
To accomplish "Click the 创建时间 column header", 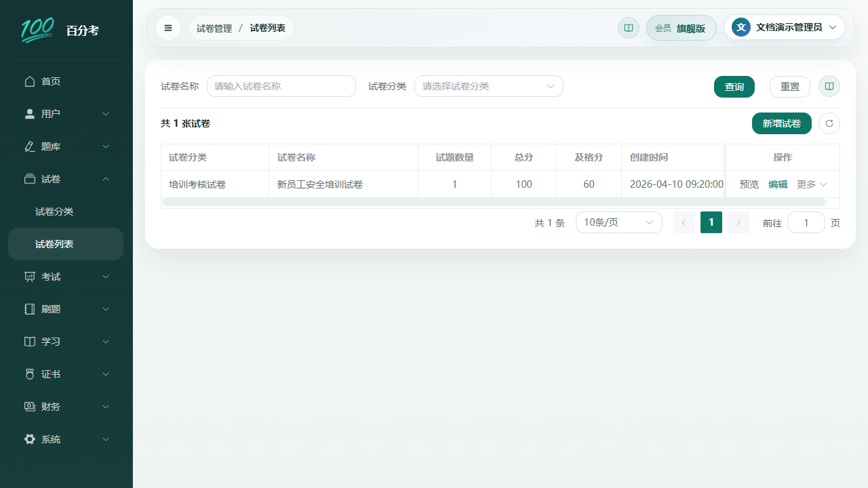I will [x=673, y=157].
